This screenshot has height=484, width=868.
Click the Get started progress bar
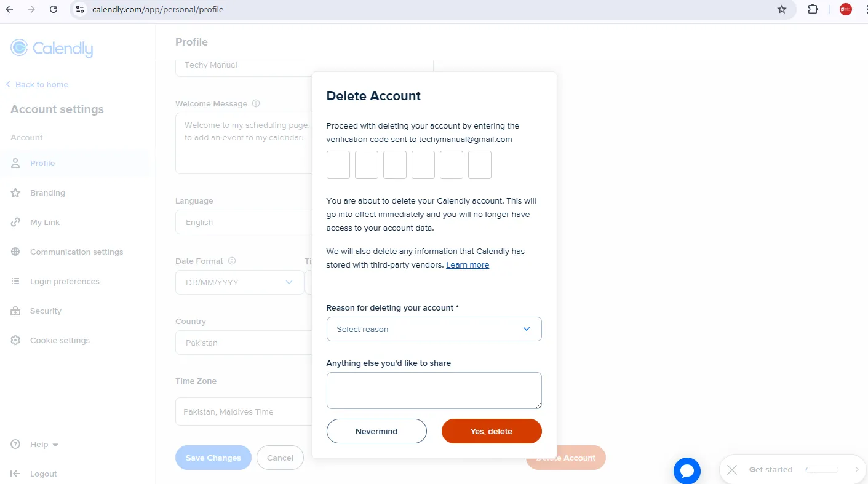click(821, 469)
